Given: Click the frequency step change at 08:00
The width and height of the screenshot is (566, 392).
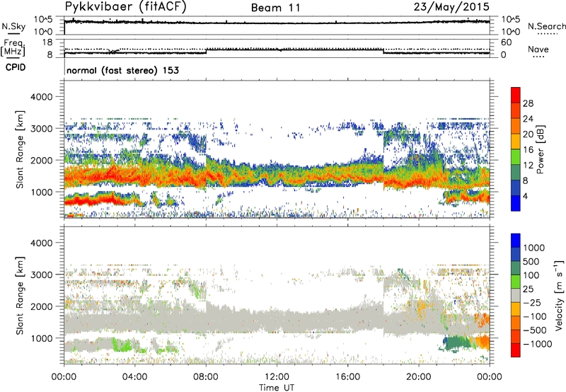Looking at the screenshot, I should [206, 51].
